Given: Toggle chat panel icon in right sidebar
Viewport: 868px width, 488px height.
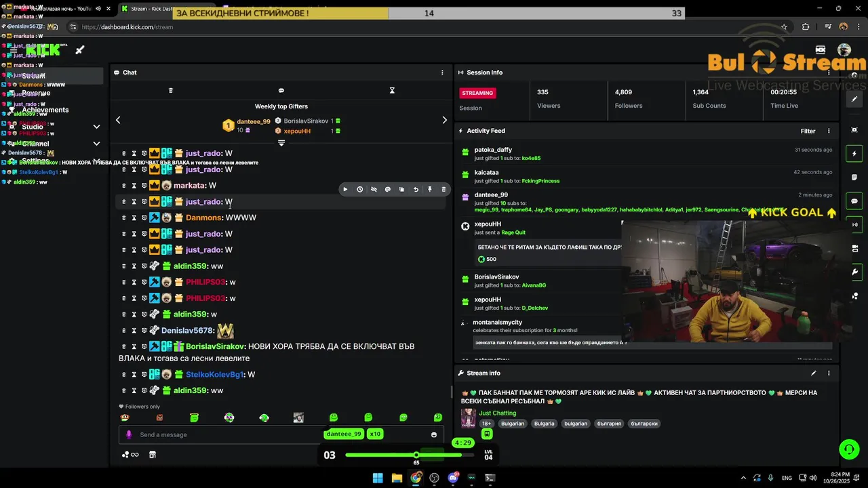Looking at the screenshot, I should 854,201.
